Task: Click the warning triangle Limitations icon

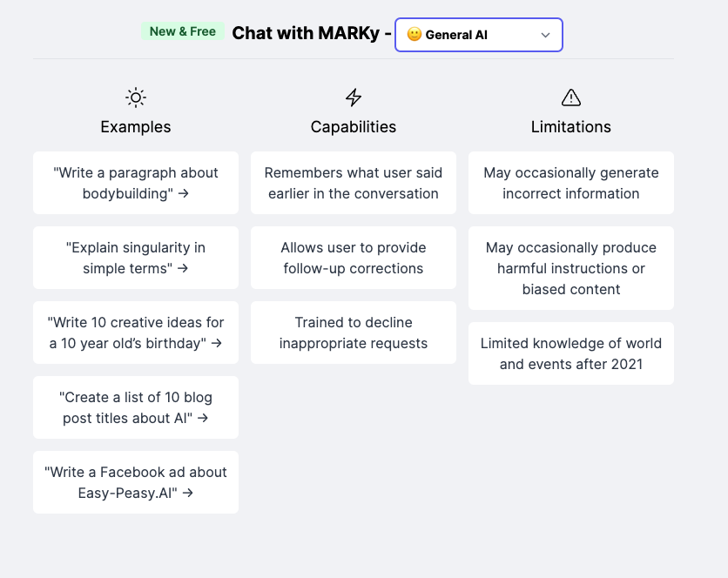Action: click(571, 97)
